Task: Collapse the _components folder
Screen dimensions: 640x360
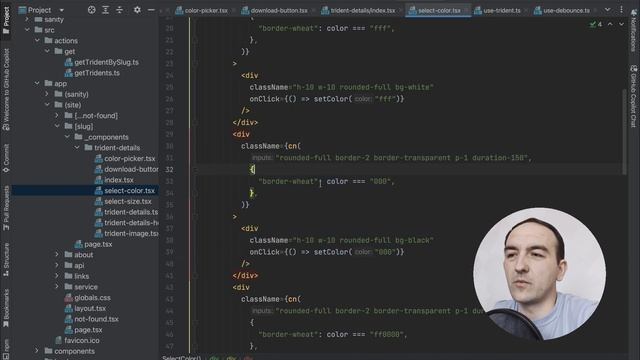Action: point(67,137)
